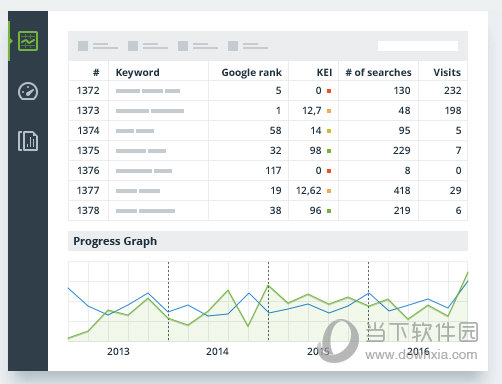Open the rank tracking chart sidebar icon
The image size is (502, 384).
point(28,41)
